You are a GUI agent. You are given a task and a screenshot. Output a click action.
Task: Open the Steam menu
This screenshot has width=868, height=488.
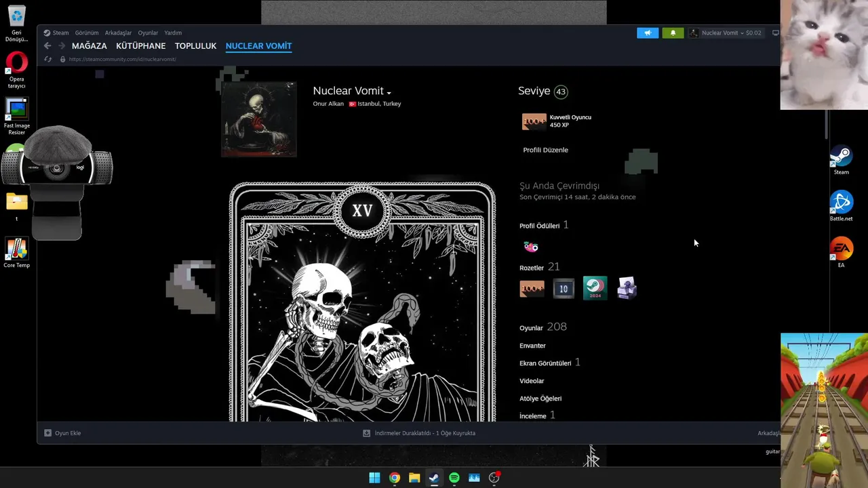[x=61, y=33]
